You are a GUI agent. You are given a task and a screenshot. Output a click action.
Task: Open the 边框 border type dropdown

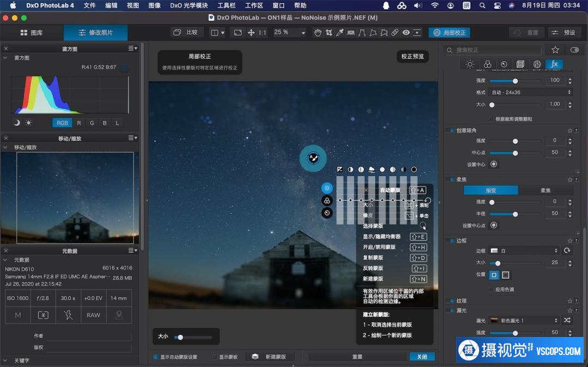[x=524, y=250]
